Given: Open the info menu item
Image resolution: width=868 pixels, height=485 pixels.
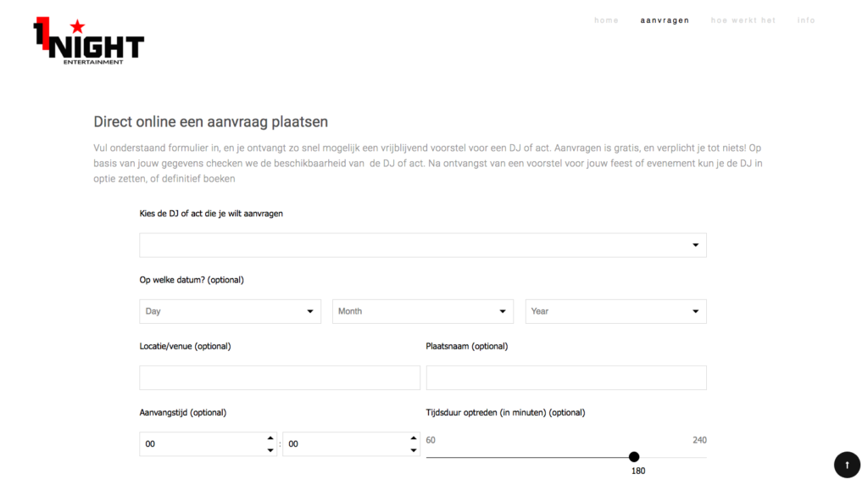Looking at the screenshot, I should pyautogui.click(x=806, y=20).
